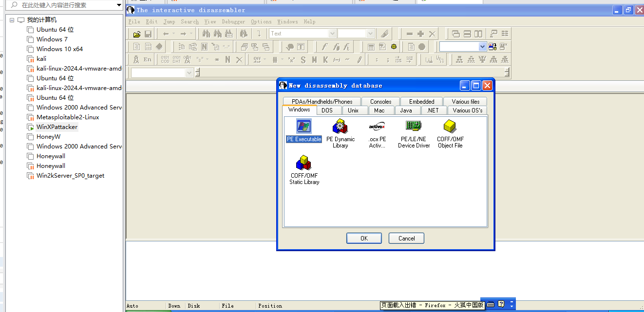Image resolution: width=644 pixels, height=312 pixels.
Task: Click the large S string icon
Action: coord(303,59)
